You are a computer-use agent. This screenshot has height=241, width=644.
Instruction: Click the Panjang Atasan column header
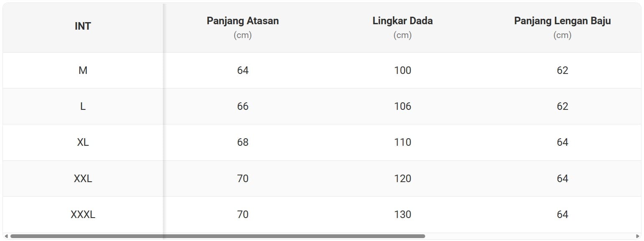point(243,21)
